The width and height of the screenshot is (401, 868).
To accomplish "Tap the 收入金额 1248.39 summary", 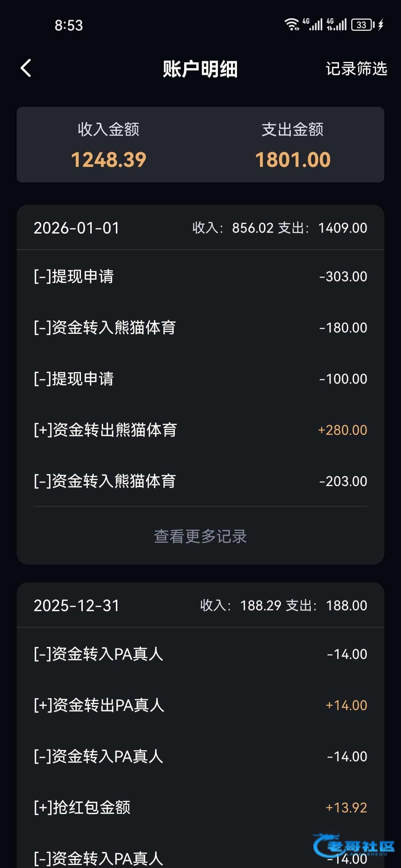I will [108, 145].
